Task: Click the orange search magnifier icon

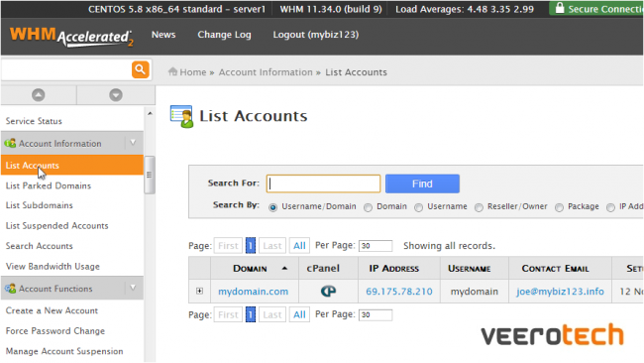Action: [140, 69]
